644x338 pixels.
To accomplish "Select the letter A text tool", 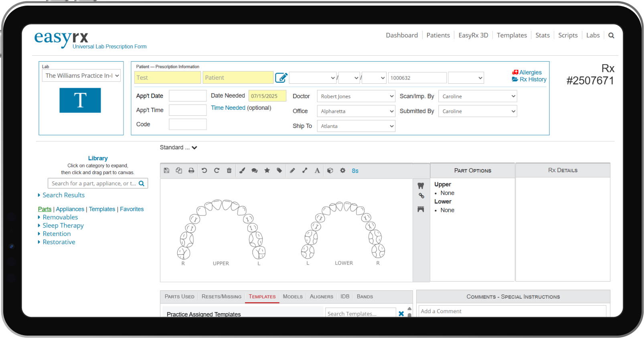I will (x=317, y=171).
